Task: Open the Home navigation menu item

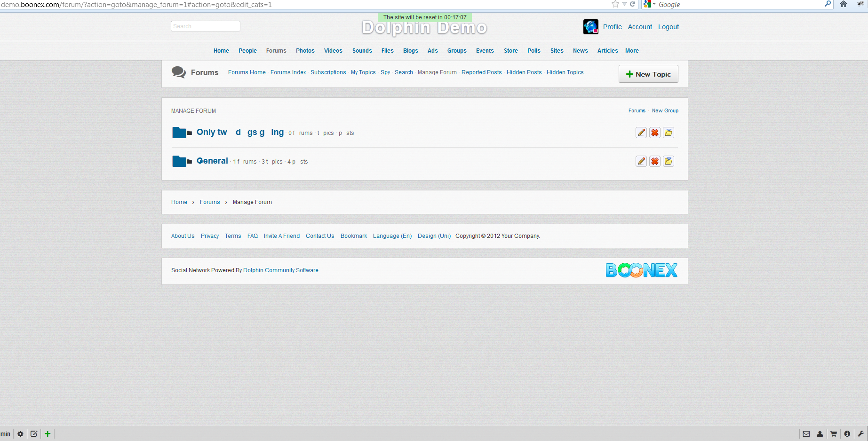Action: (x=221, y=51)
